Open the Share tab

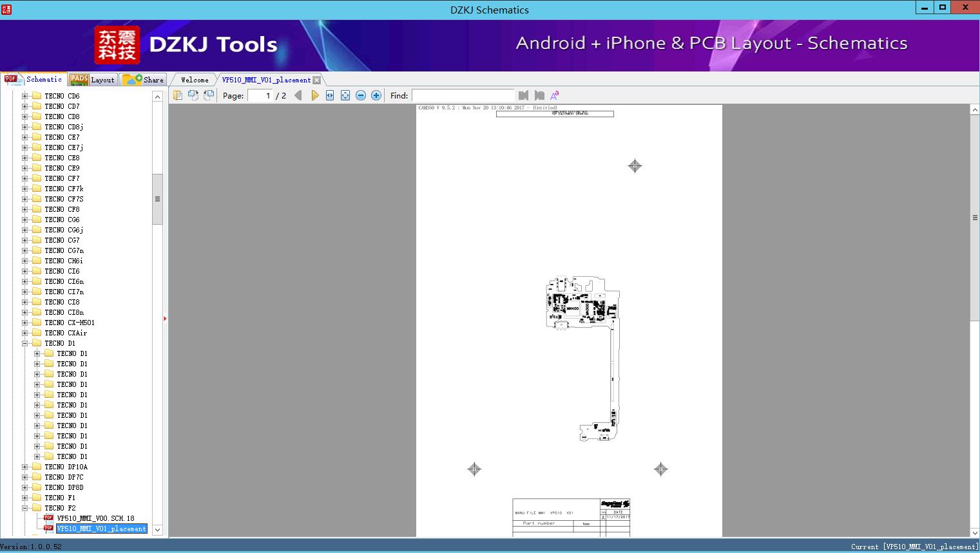click(143, 80)
